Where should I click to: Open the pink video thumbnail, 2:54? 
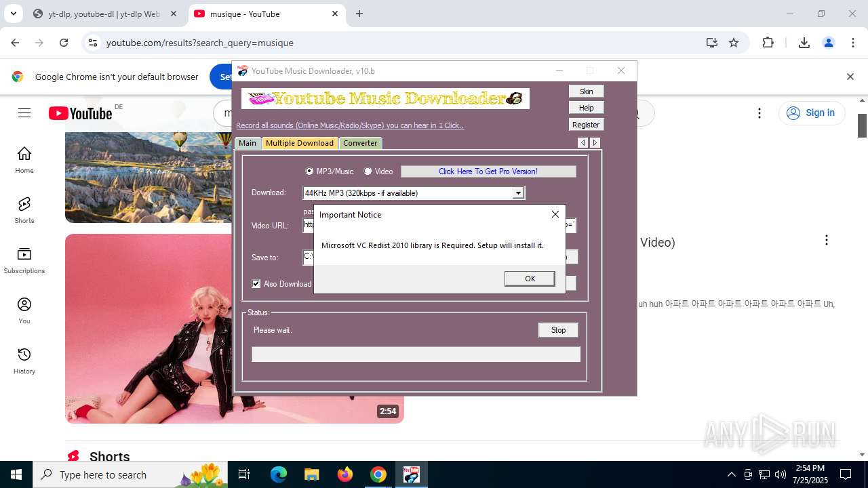[149, 329]
